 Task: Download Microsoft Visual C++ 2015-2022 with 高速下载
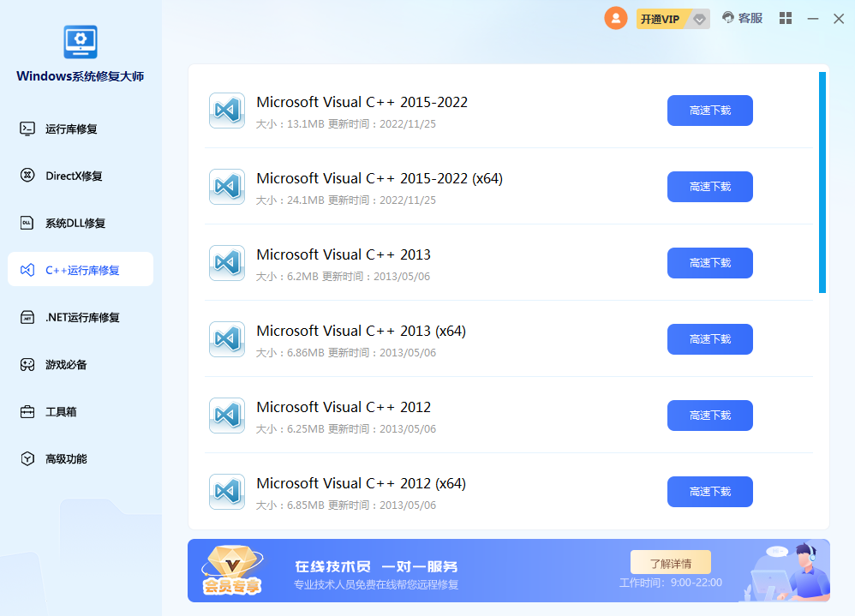[x=709, y=111]
